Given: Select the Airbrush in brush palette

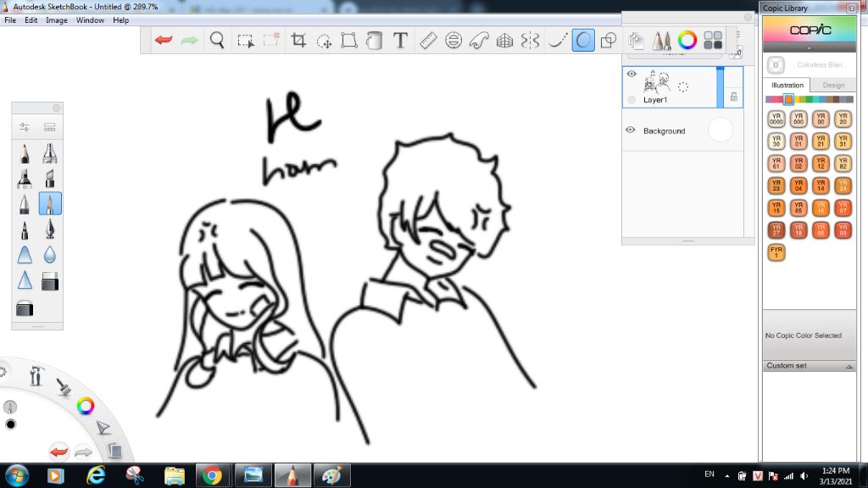Looking at the screenshot, I should tap(50, 153).
